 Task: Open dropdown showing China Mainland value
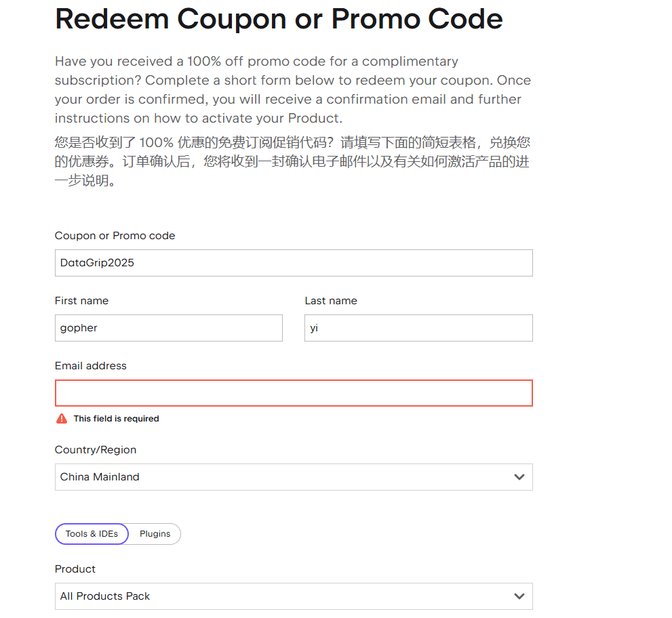click(x=285, y=477)
